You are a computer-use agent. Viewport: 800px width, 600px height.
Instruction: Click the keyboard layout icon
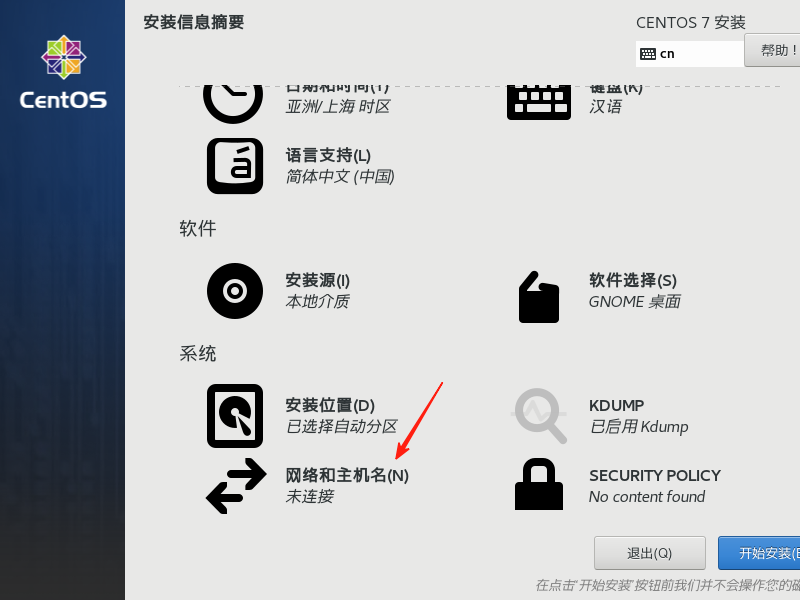[539, 103]
